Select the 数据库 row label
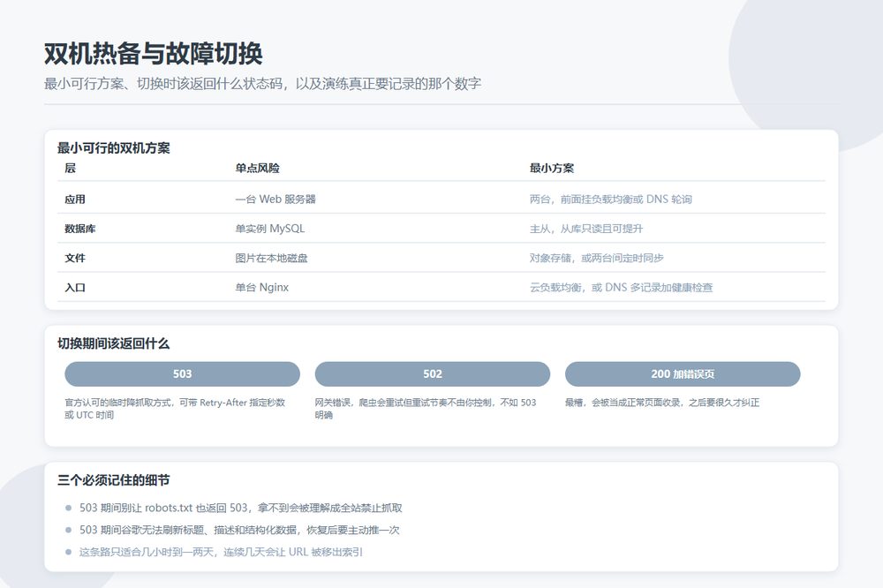Screen dimensions: 883x588 click(x=80, y=229)
